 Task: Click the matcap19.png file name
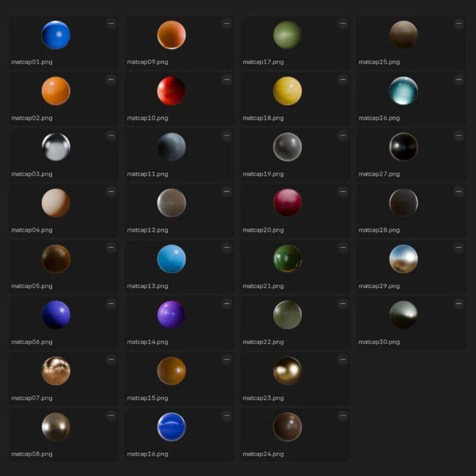pyautogui.click(x=263, y=174)
